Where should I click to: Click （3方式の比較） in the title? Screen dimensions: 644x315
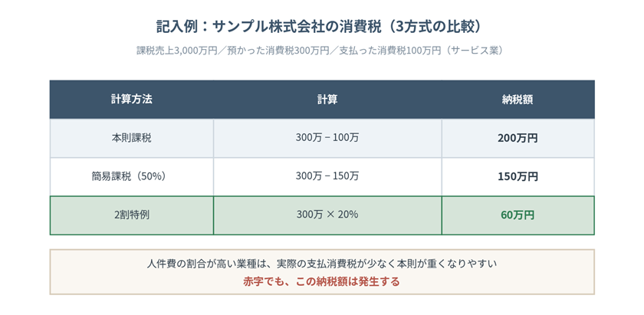click(x=431, y=27)
